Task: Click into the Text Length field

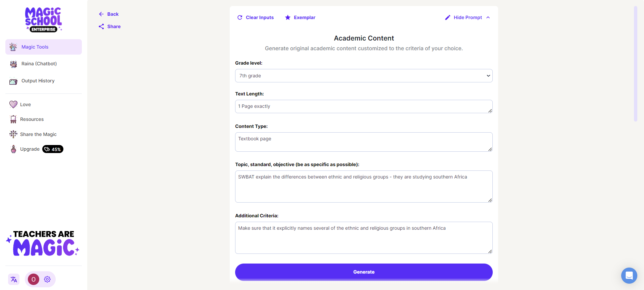Action: [x=364, y=106]
